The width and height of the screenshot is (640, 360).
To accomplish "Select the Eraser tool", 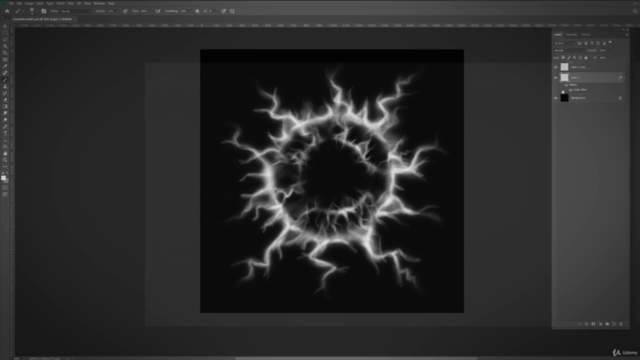I will (5, 100).
